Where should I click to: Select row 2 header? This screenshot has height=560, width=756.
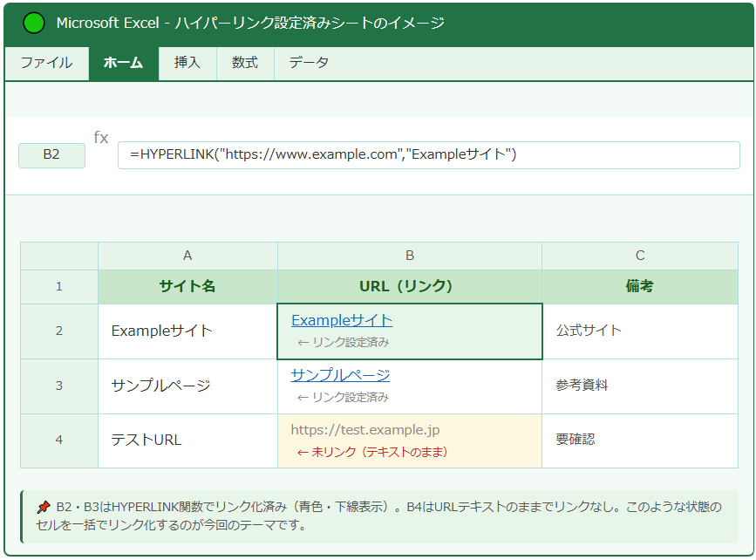click(59, 331)
